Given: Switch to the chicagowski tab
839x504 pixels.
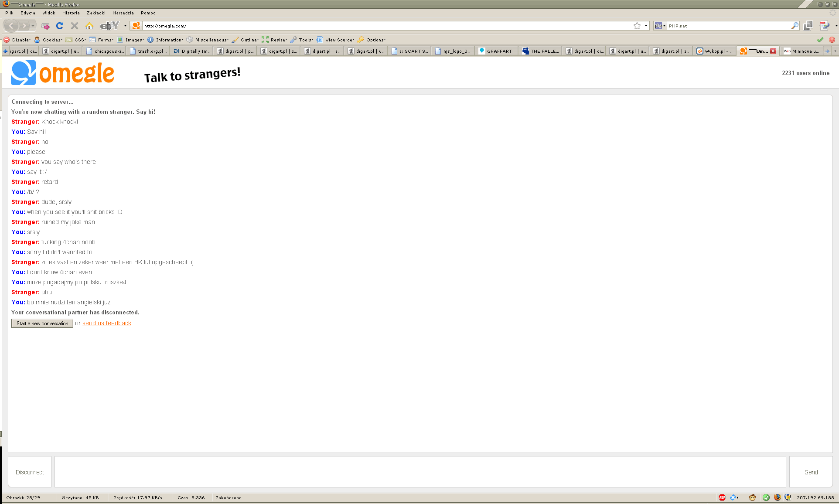Looking at the screenshot, I should coord(104,51).
